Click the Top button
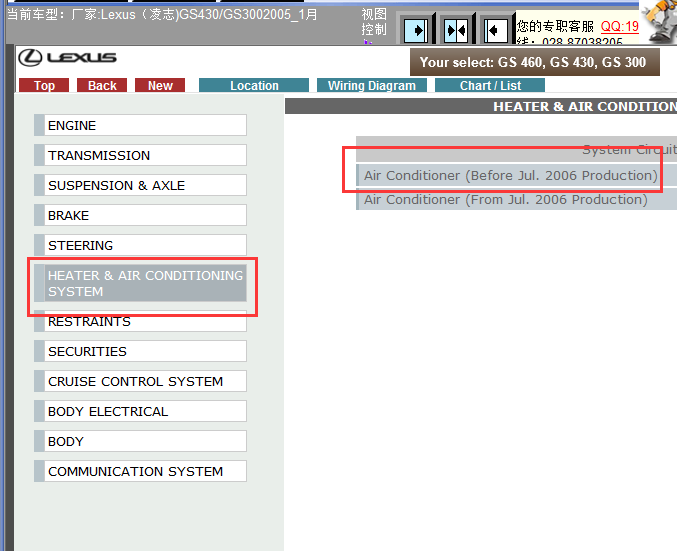The width and height of the screenshot is (677, 551). [x=44, y=86]
